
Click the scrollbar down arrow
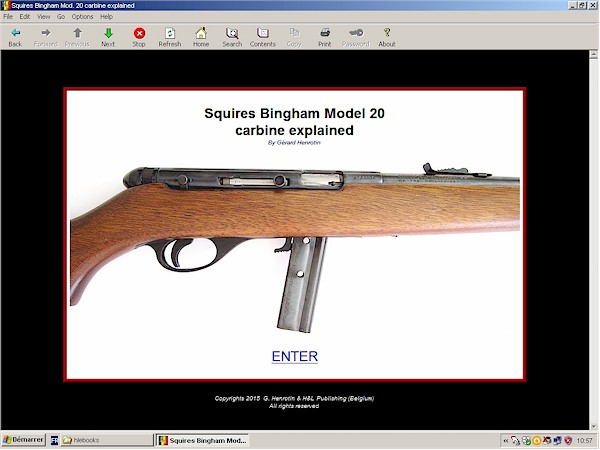point(593,426)
